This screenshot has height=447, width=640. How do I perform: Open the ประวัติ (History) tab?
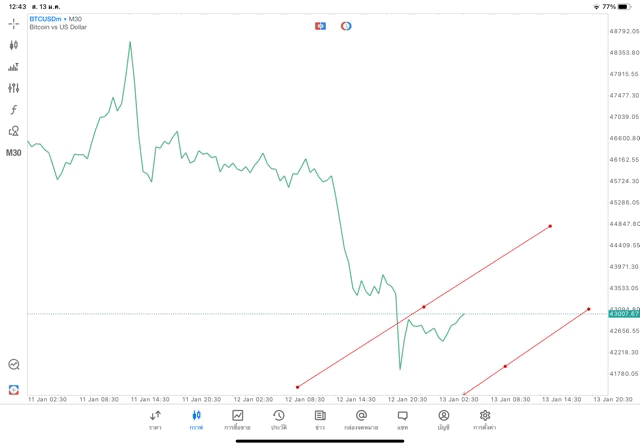coord(278,419)
